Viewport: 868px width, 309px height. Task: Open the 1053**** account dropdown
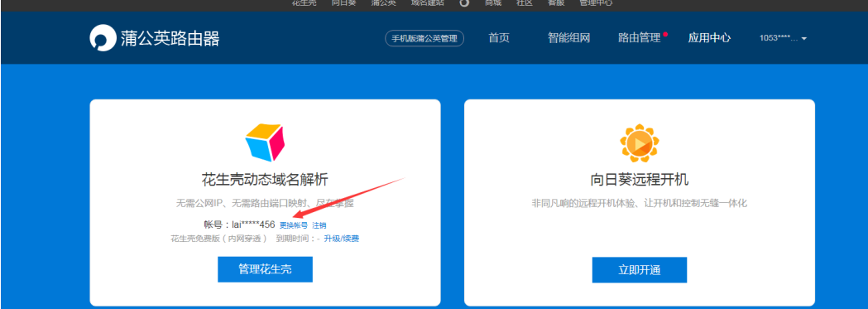tap(783, 38)
